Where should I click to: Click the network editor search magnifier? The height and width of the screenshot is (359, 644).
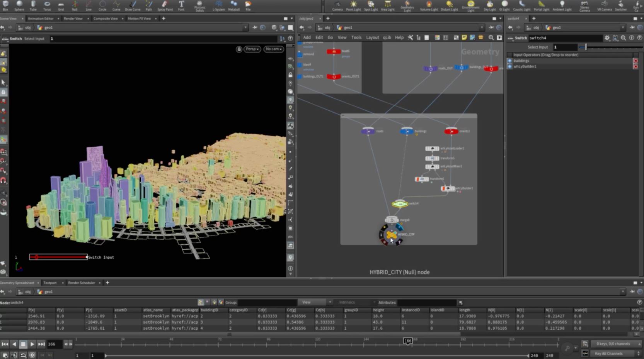coord(491,37)
